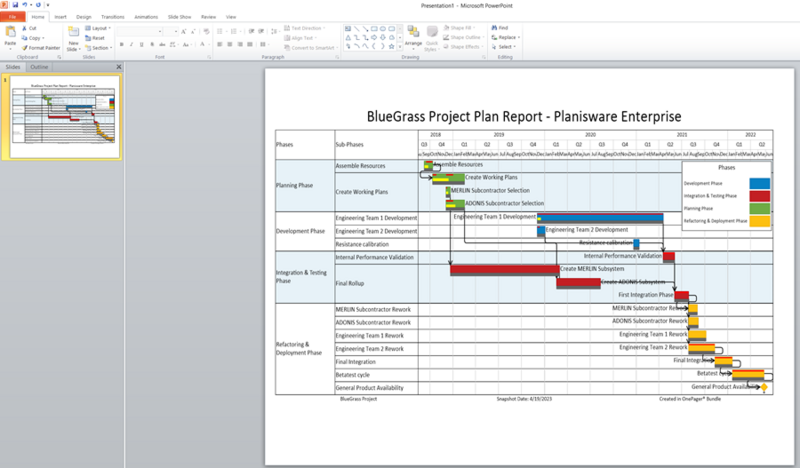The image size is (800, 468).
Task: Click the Decrease Font Size icon
Action: coord(193,31)
